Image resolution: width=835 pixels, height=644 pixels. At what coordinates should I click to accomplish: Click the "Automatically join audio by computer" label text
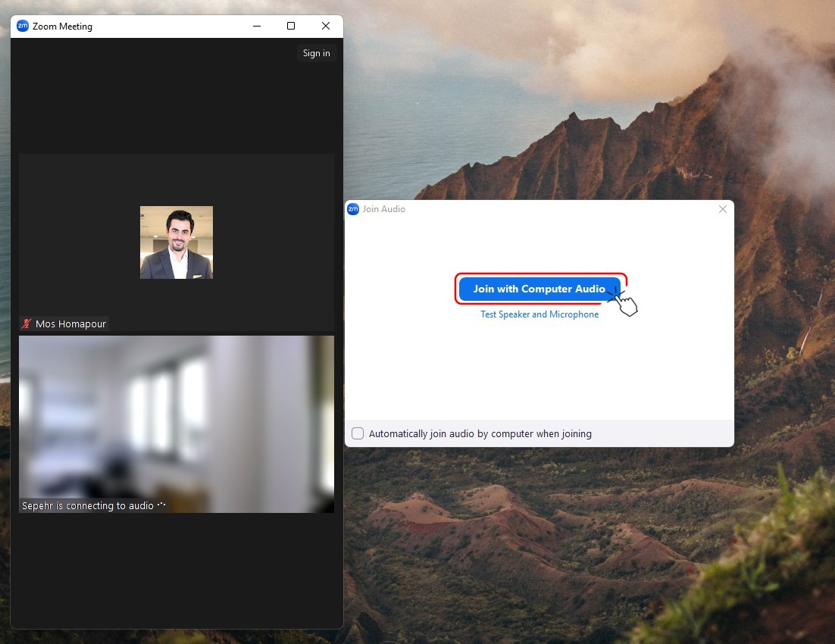pos(480,434)
